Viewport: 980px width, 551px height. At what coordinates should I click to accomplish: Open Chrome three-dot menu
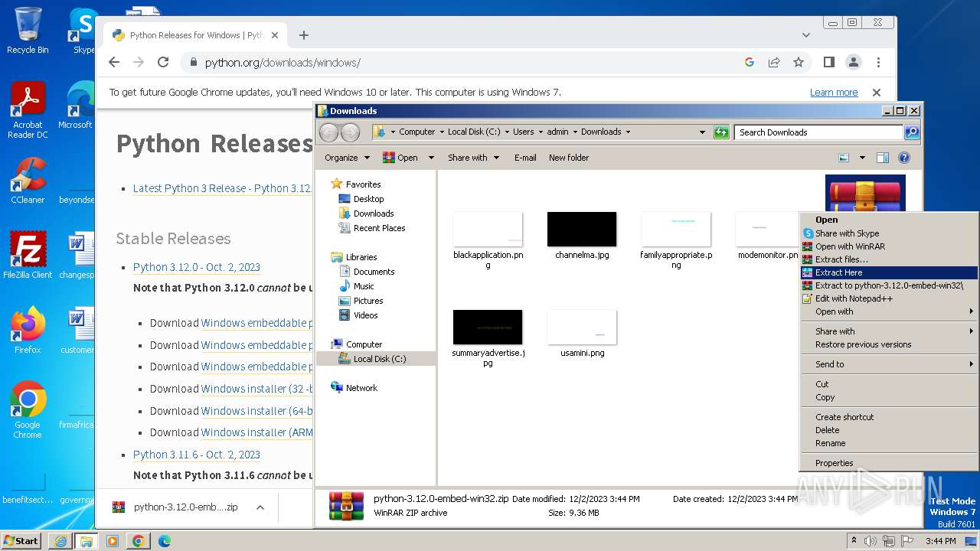coord(878,62)
